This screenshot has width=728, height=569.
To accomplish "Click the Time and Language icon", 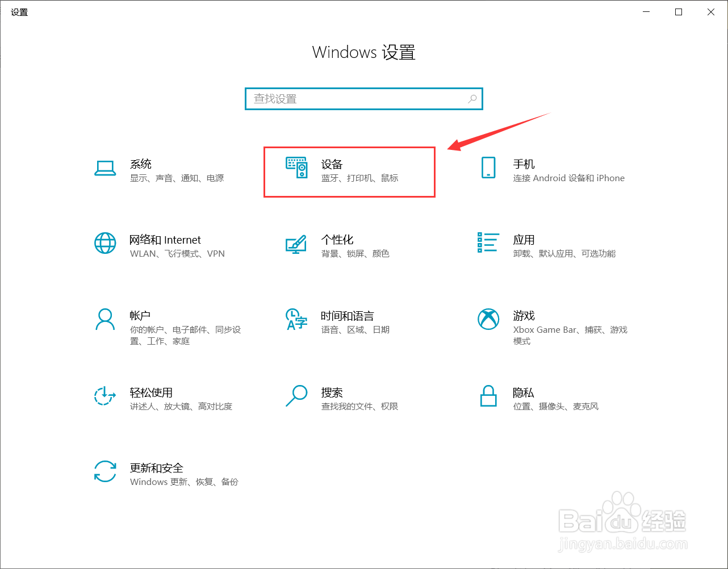I will 296,319.
